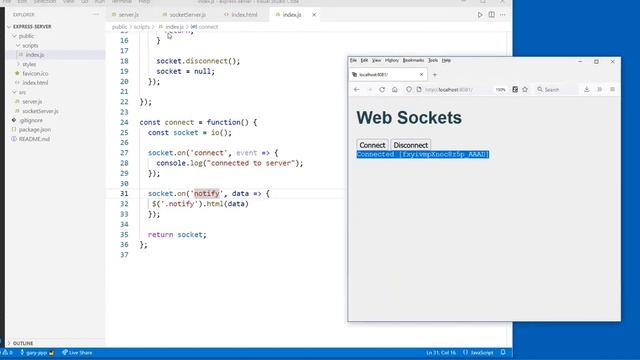
Task: Open a new Firefox tab with plus
Action: [435, 75]
